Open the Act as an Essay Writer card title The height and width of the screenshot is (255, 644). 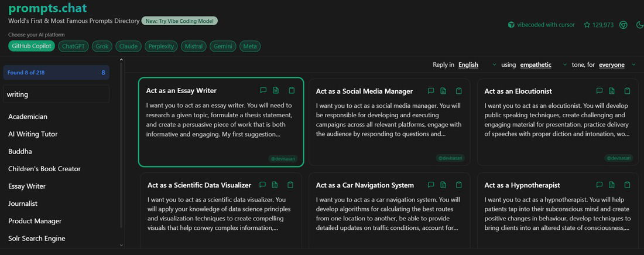[181, 91]
